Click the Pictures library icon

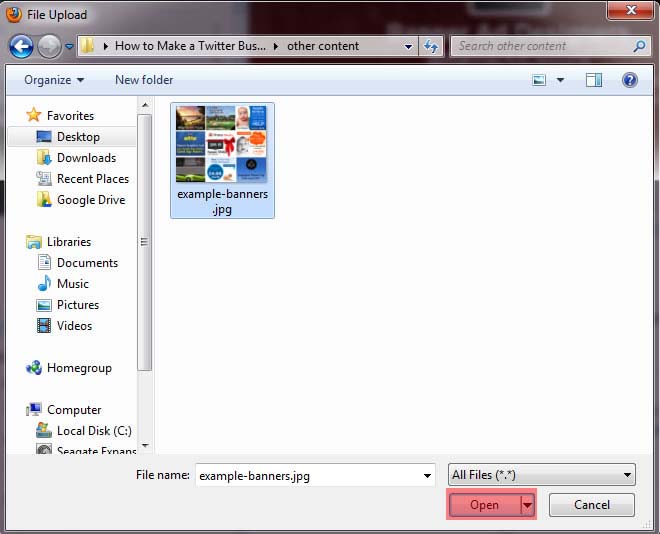44,305
